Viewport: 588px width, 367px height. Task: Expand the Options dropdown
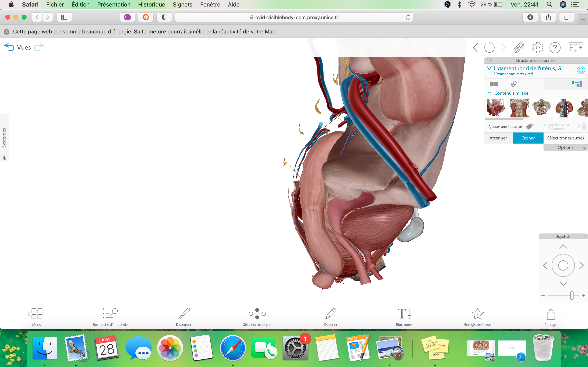pos(565,147)
